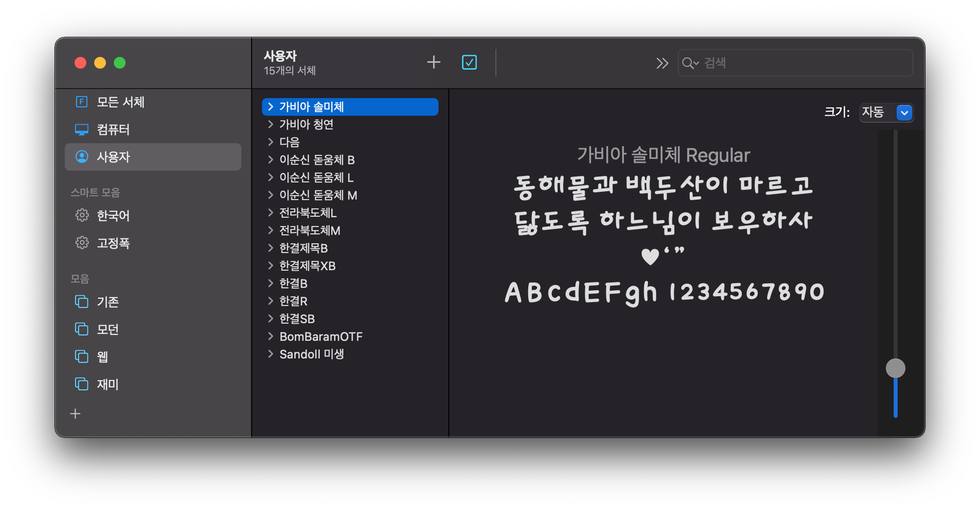Click the font size slider knob

pyautogui.click(x=895, y=368)
